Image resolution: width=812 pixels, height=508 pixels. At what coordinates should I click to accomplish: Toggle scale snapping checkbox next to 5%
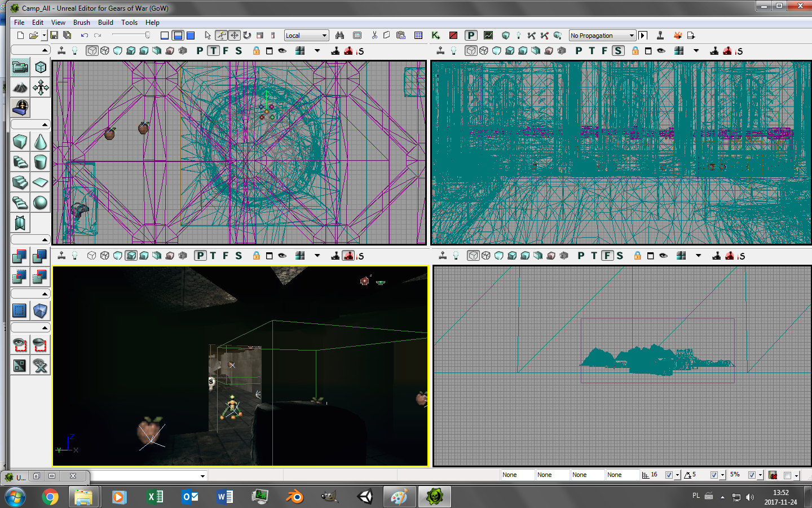(752, 475)
